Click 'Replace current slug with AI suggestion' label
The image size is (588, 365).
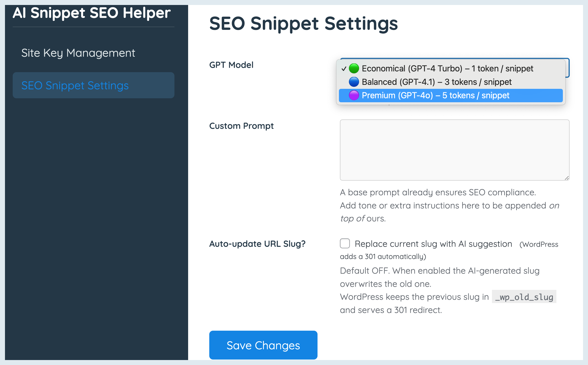[433, 244]
